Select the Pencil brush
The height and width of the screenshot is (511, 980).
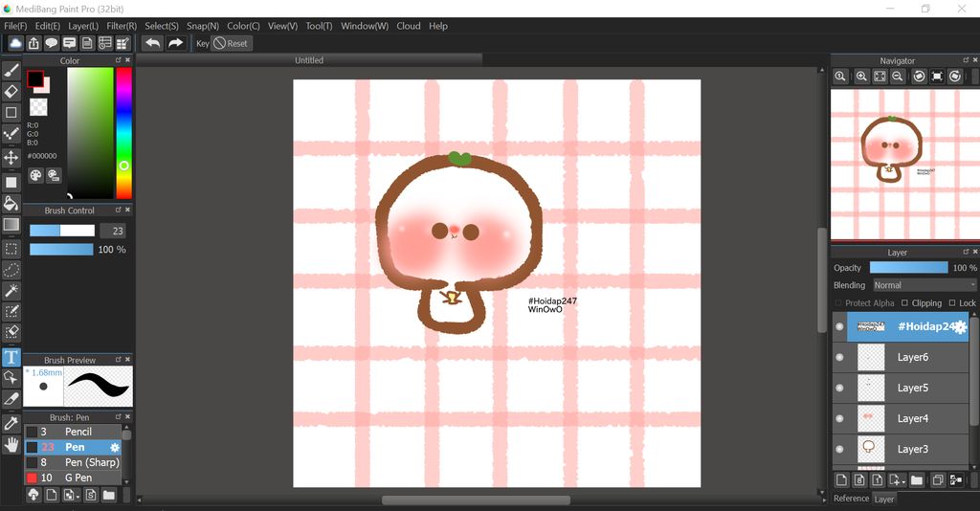click(x=73, y=432)
